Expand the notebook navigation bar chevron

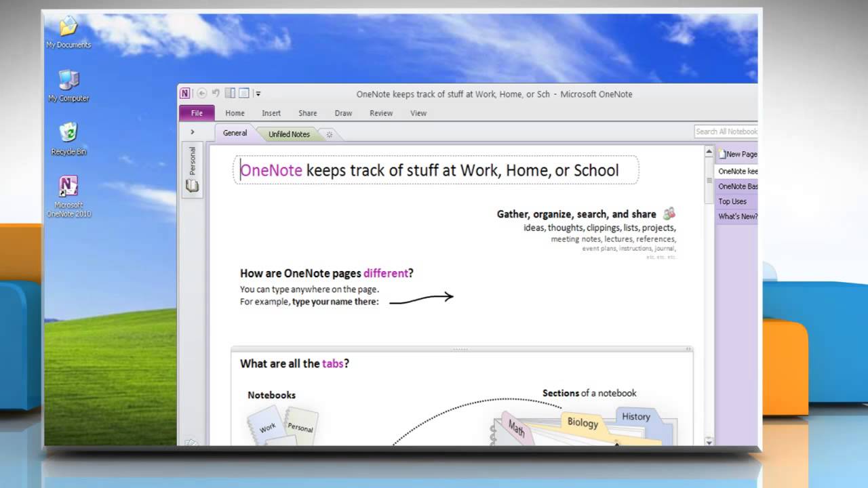pos(193,132)
